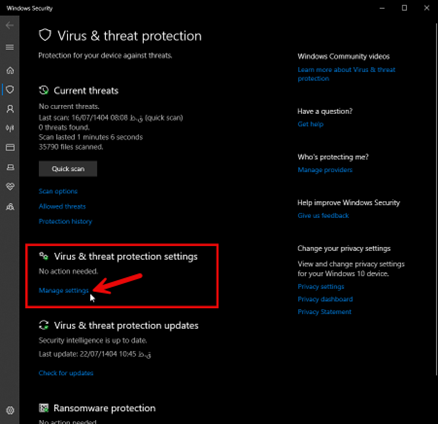The image size is (438, 424).
Task: Open Device security icon in sidebar
Action: [x=10, y=167]
